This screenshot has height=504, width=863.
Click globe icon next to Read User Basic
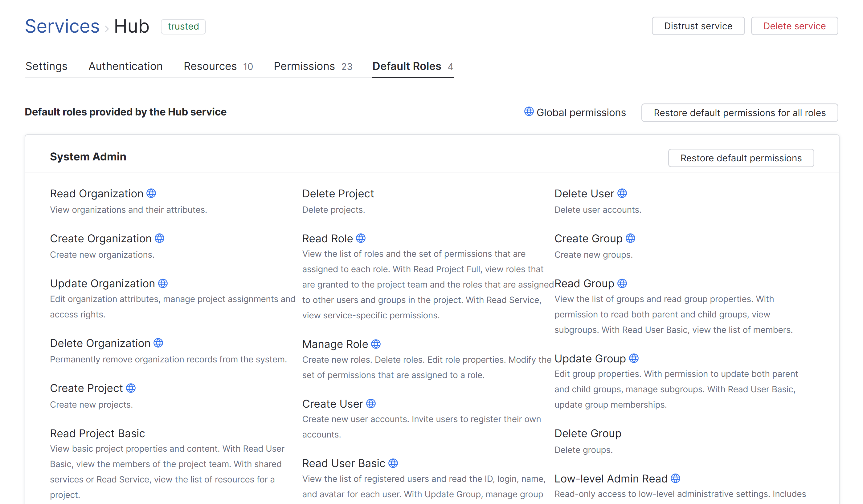click(x=393, y=463)
